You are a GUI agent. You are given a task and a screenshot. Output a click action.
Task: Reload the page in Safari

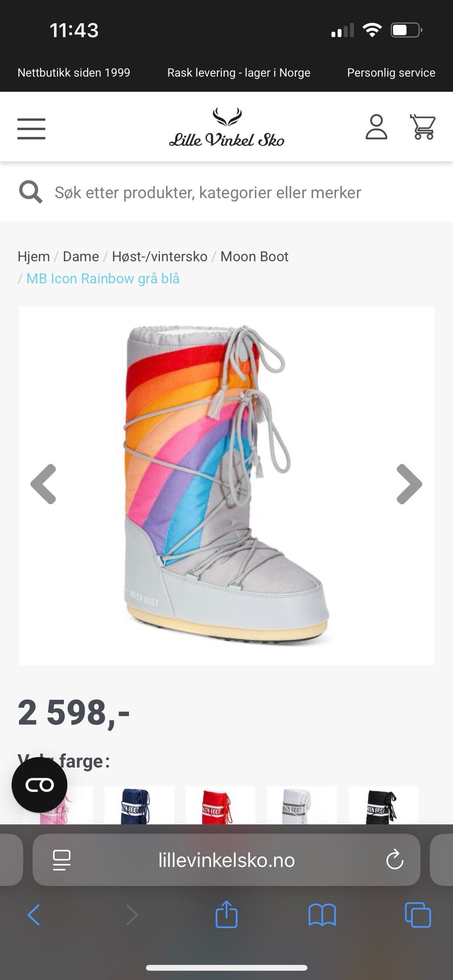(394, 860)
